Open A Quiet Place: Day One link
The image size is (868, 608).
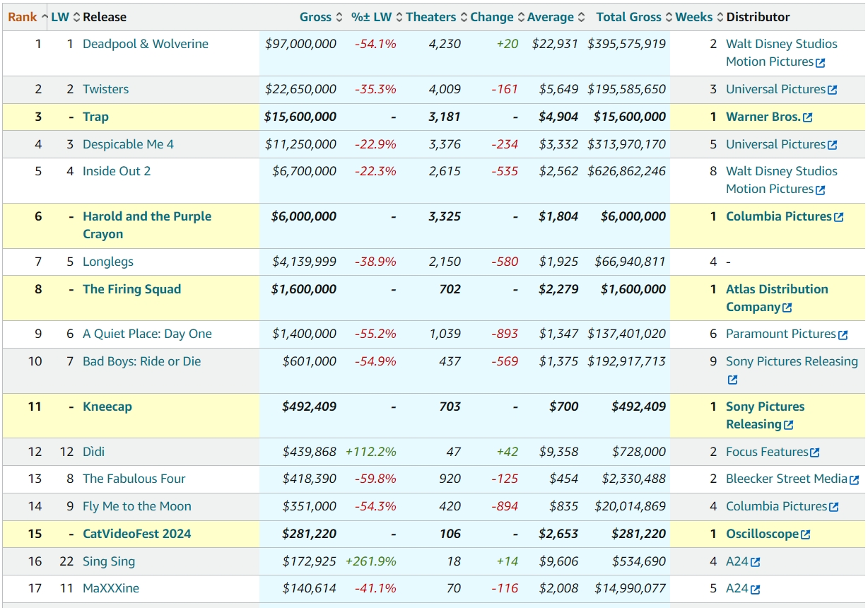[x=147, y=334]
